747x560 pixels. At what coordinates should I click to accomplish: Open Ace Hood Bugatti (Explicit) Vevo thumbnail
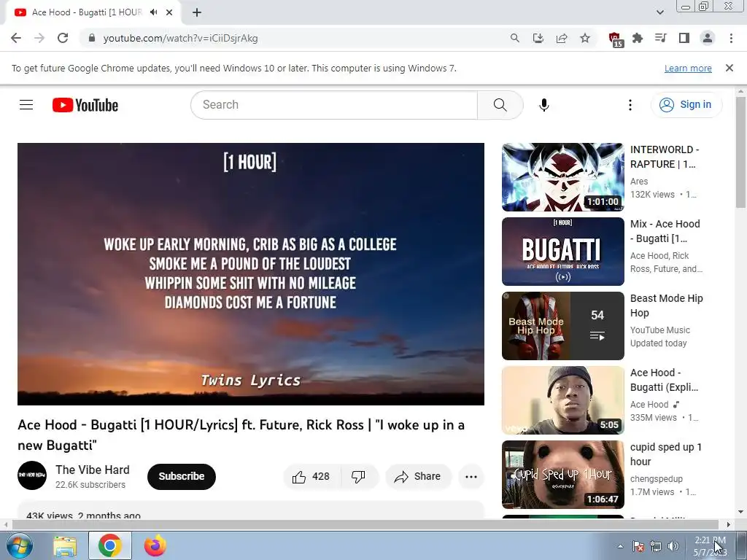(x=562, y=400)
